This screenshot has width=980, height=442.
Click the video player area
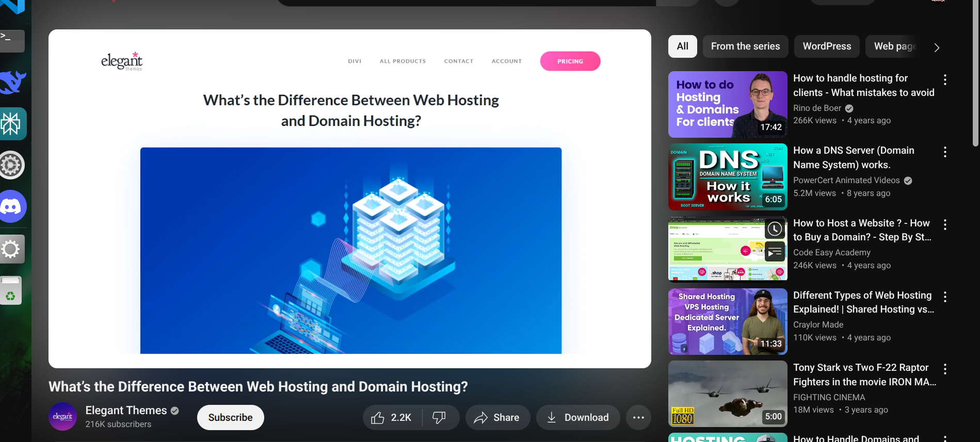click(350, 199)
